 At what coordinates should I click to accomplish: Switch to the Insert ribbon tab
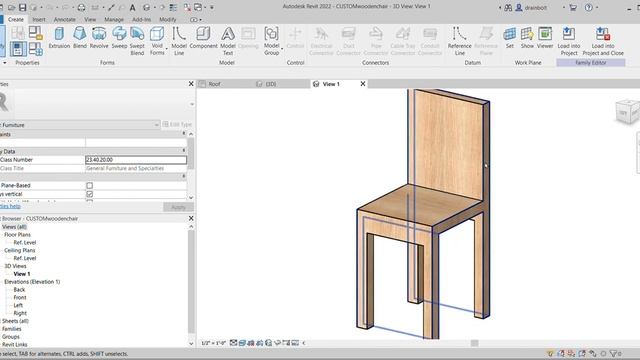39,20
